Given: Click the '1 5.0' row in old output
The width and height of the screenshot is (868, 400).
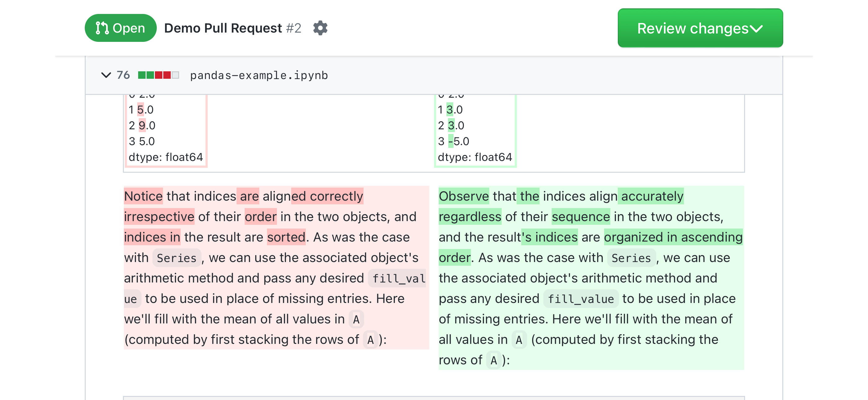Looking at the screenshot, I should coord(141,109).
